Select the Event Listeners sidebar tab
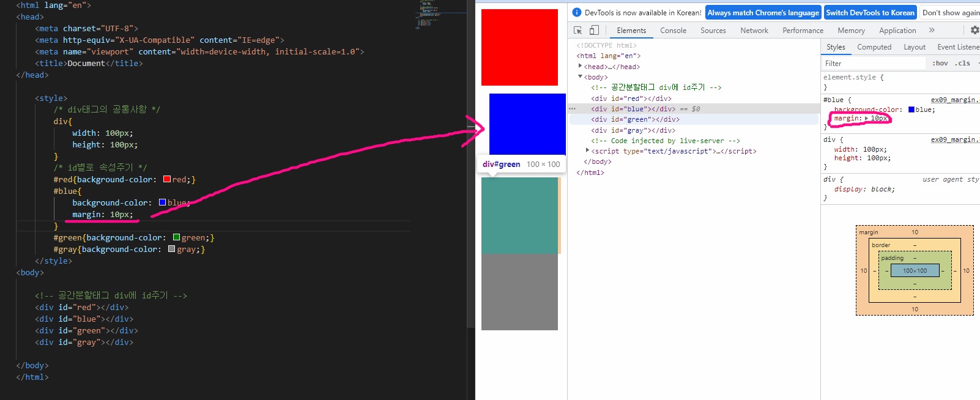 point(958,47)
